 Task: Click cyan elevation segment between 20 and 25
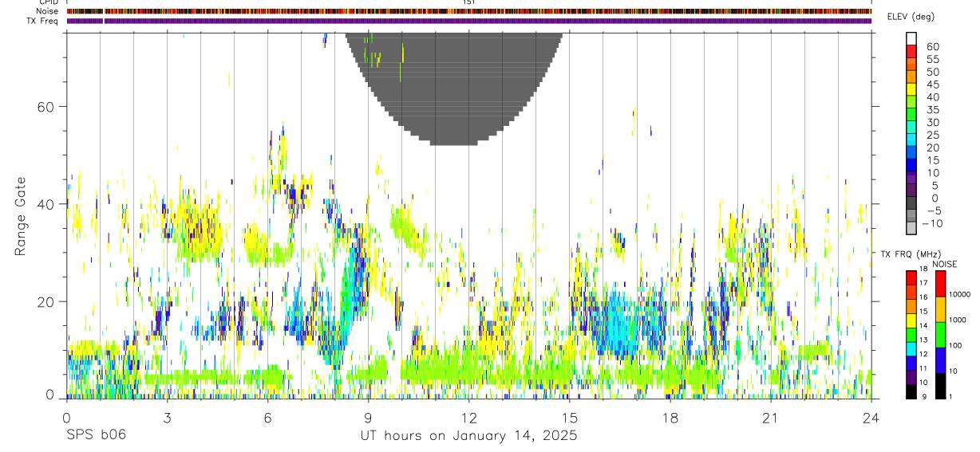coord(911,140)
